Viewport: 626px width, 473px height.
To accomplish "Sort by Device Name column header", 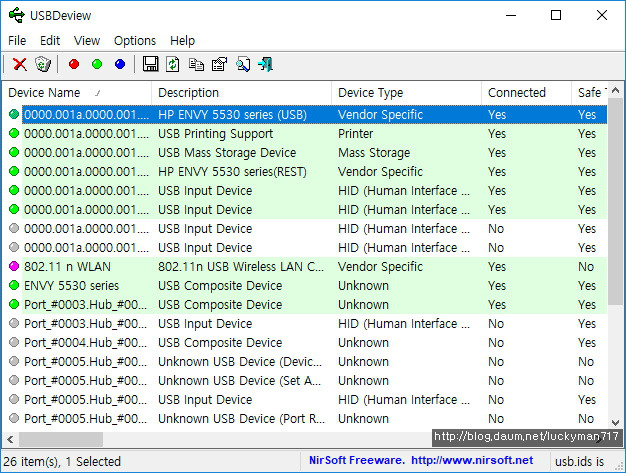I will click(x=77, y=93).
